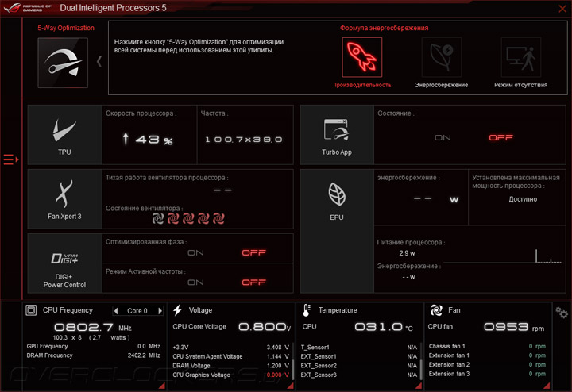This screenshot has height=392, width=572.
Task: Click the CPU Graphics Voltage row
Action: 230,375
